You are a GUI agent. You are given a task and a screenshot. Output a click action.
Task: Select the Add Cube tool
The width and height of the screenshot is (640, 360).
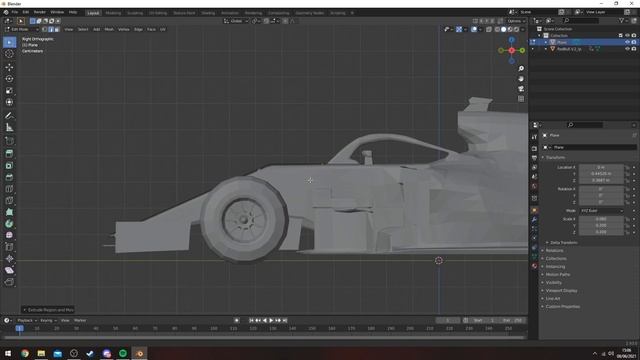9,141
